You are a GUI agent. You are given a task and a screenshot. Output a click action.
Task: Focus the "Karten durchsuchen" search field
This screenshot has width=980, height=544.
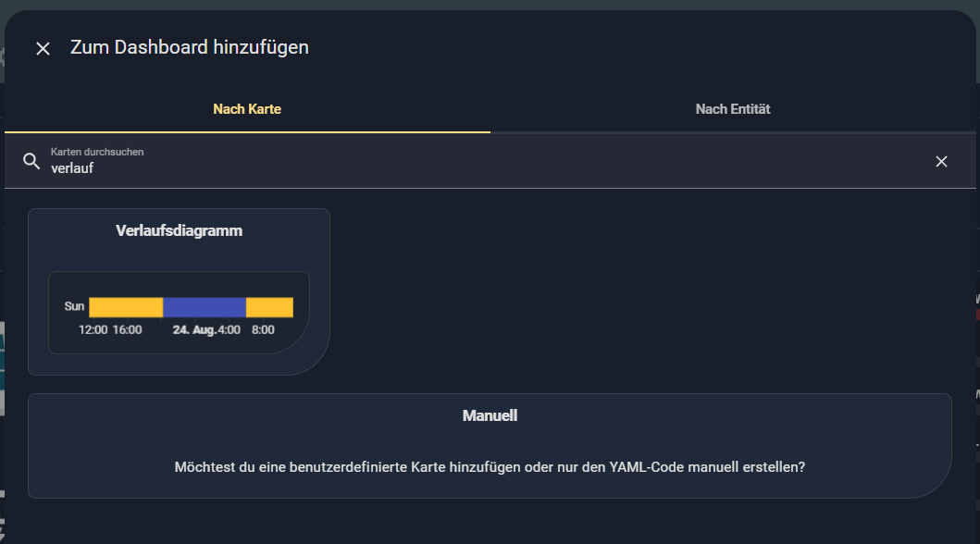[463, 168]
